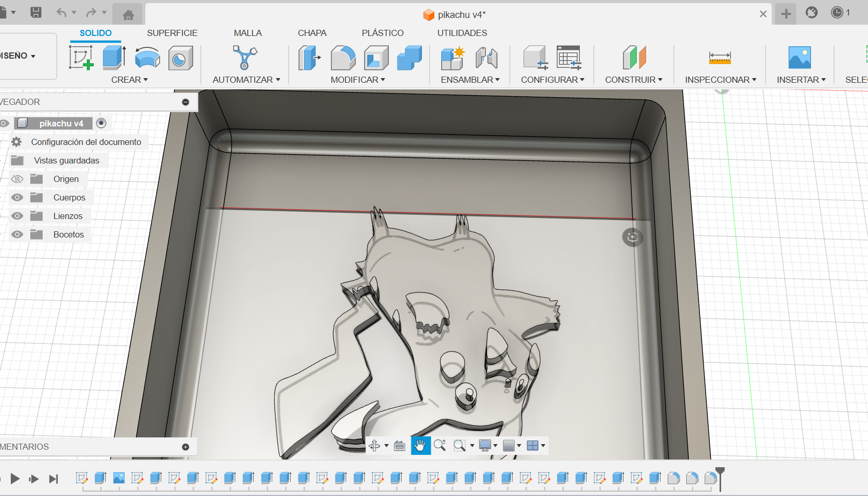Image resolution: width=868 pixels, height=496 pixels.
Task: Select Configuración del documento in browser
Action: 86,142
